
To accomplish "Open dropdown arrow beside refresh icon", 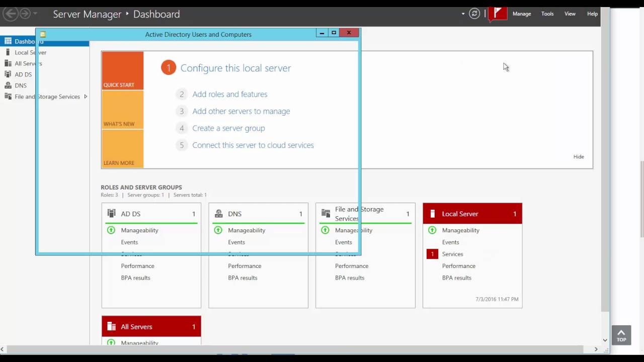I will [463, 14].
